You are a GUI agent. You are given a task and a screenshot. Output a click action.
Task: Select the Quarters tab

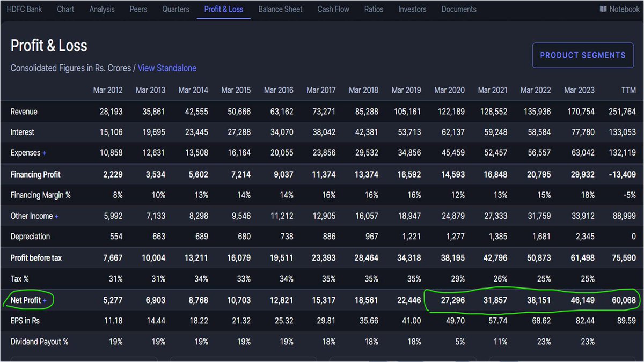pos(175,9)
